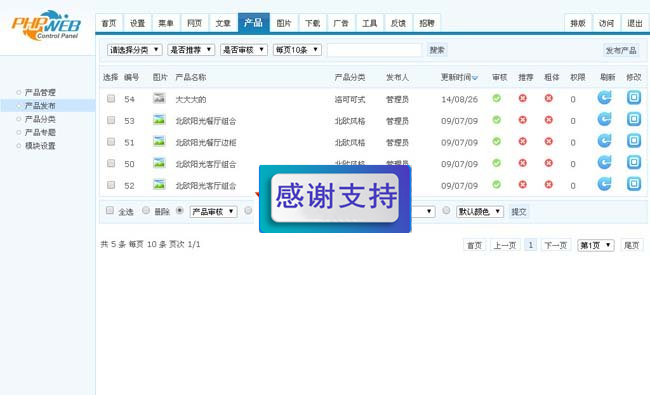Image resolution: width=650 pixels, height=395 pixels.
Task: Check the checkbox for product 54
Action: coord(111,98)
